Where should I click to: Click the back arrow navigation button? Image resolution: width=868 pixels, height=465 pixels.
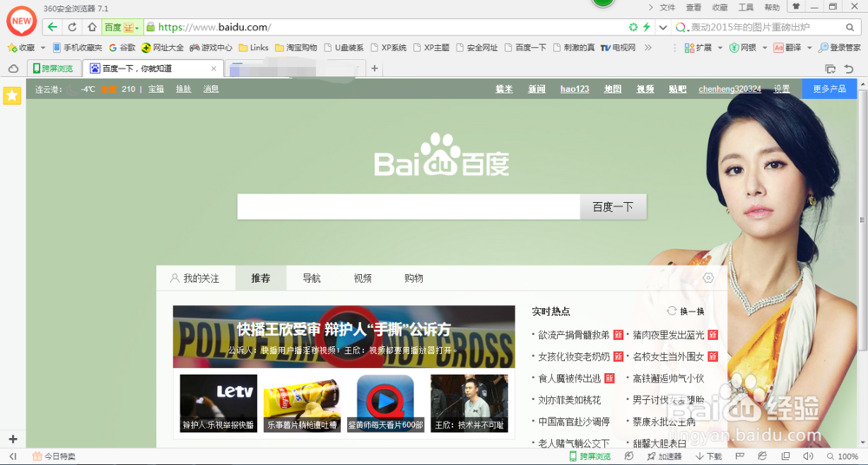53,27
